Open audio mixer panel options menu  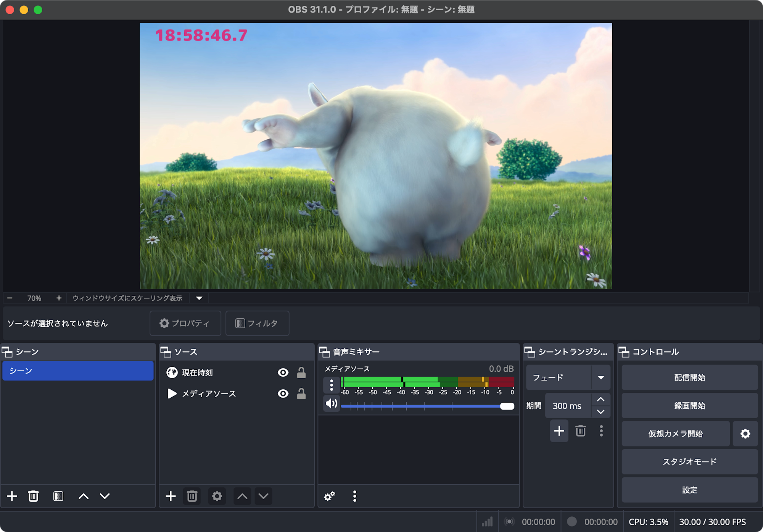coord(355,496)
